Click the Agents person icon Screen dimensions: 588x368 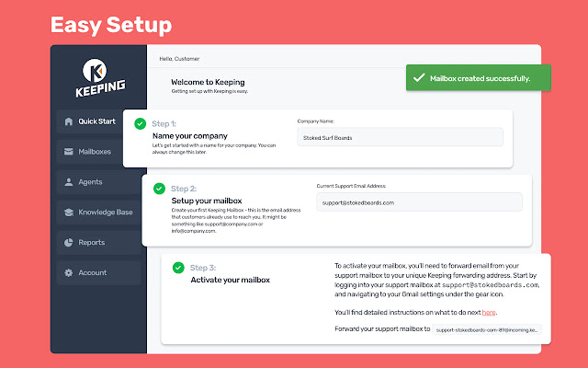tap(69, 182)
